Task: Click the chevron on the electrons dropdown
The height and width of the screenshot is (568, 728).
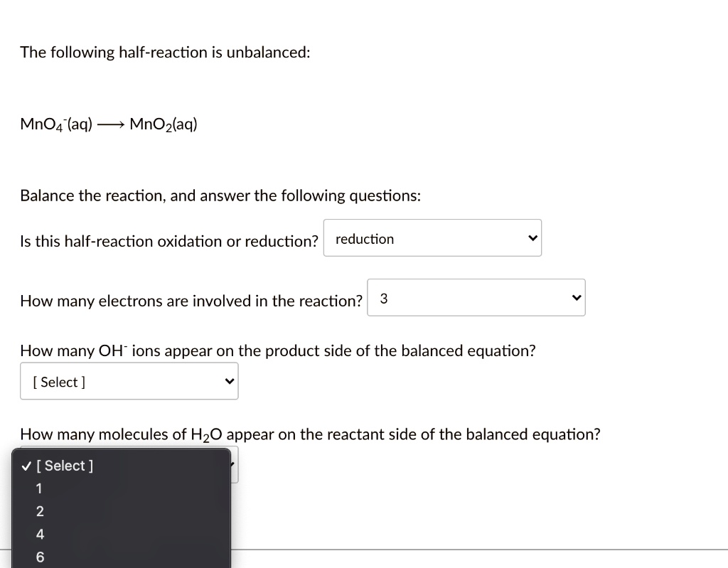Action: click(x=577, y=297)
